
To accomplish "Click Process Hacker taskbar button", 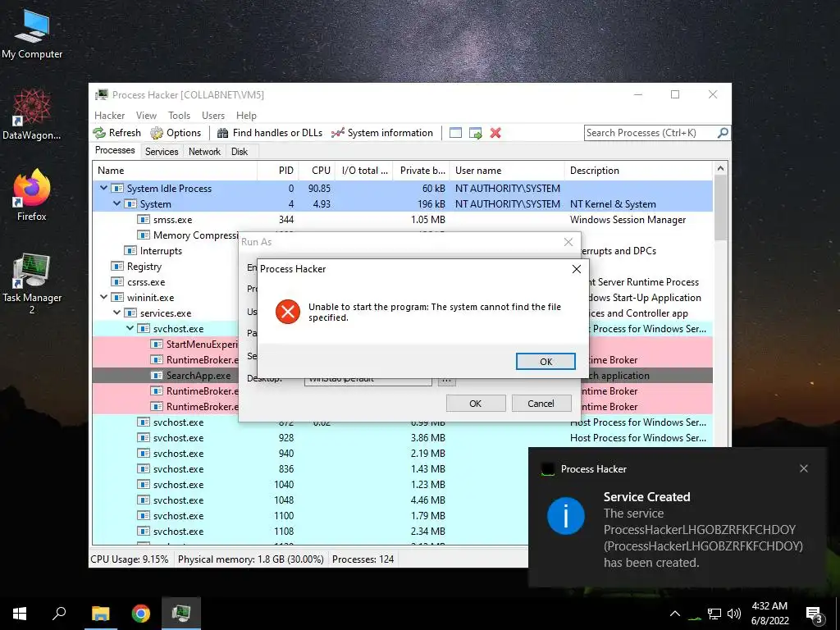I will 181,614.
